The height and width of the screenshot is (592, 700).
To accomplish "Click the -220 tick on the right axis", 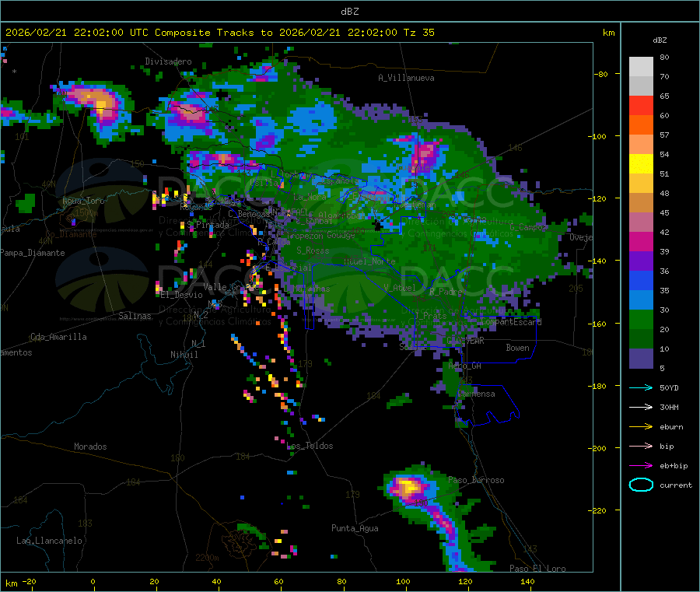I will click(599, 510).
